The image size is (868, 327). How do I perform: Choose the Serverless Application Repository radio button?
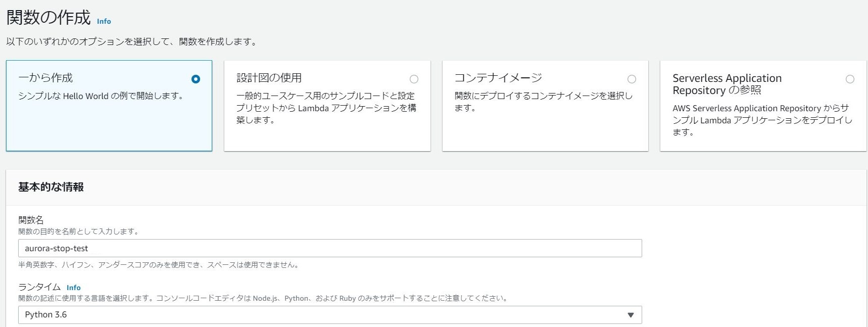[x=850, y=79]
